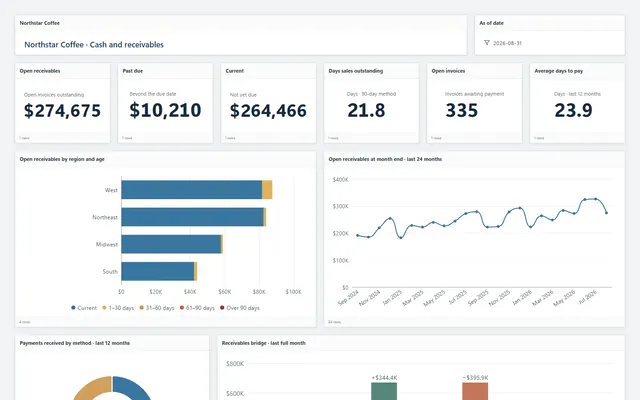
Task: Click the 23.9 average days value
Action: tap(573, 110)
